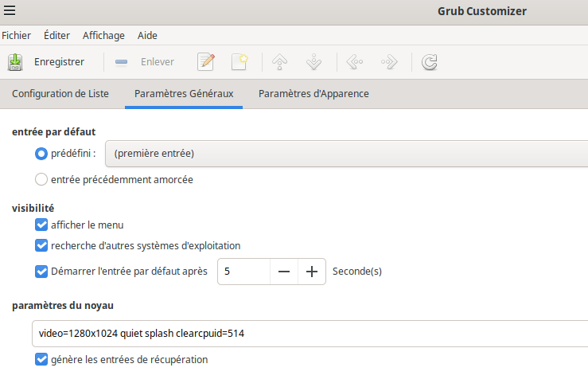Click the Grub Customizer window title
The image size is (588, 391).
point(482,11)
